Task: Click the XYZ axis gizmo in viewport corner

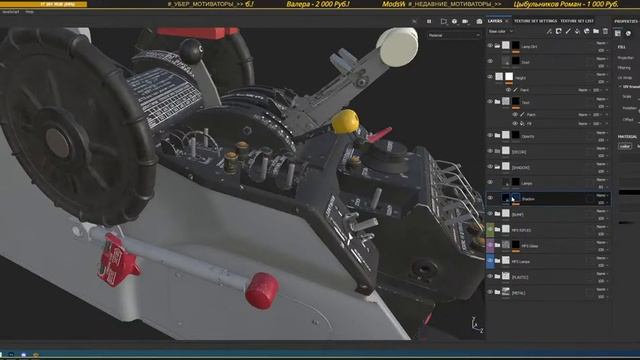Action: (477, 325)
